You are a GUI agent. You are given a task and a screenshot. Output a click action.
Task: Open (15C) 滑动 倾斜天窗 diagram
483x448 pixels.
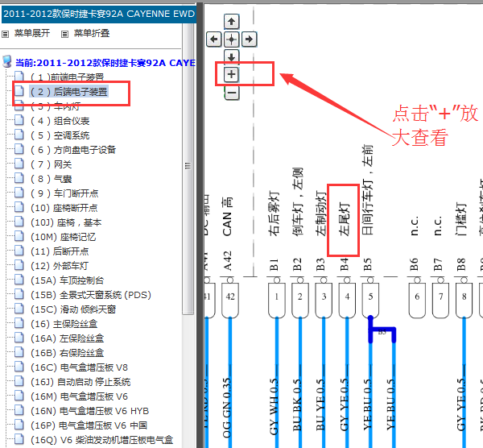tap(73, 309)
